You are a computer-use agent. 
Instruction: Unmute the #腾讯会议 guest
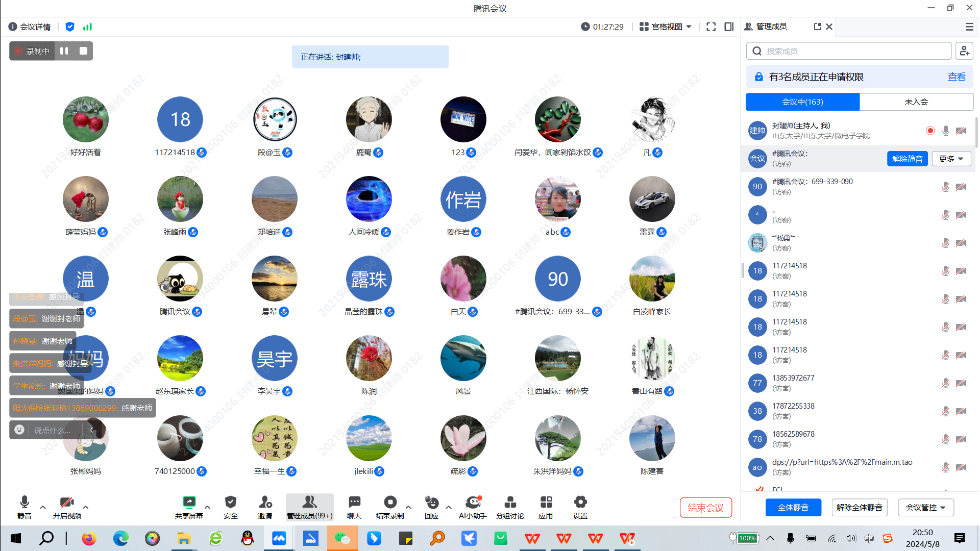(x=907, y=159)
